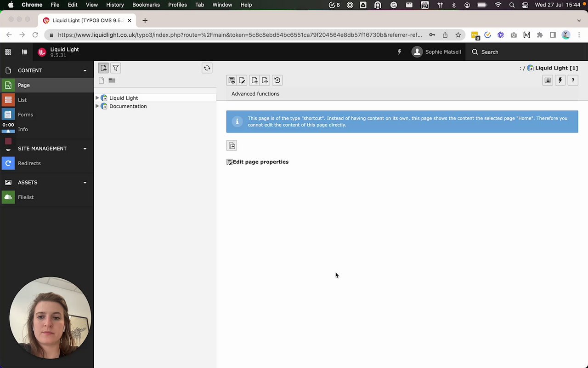Open Chrome three-dot menu
The image size is (588, 368).
(x=579, y=35)
